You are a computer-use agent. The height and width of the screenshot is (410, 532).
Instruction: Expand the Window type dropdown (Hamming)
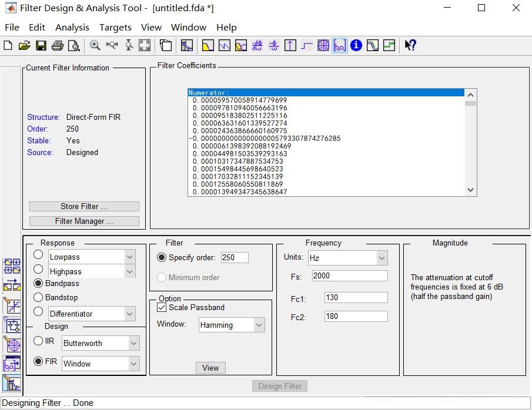(259, 325)
